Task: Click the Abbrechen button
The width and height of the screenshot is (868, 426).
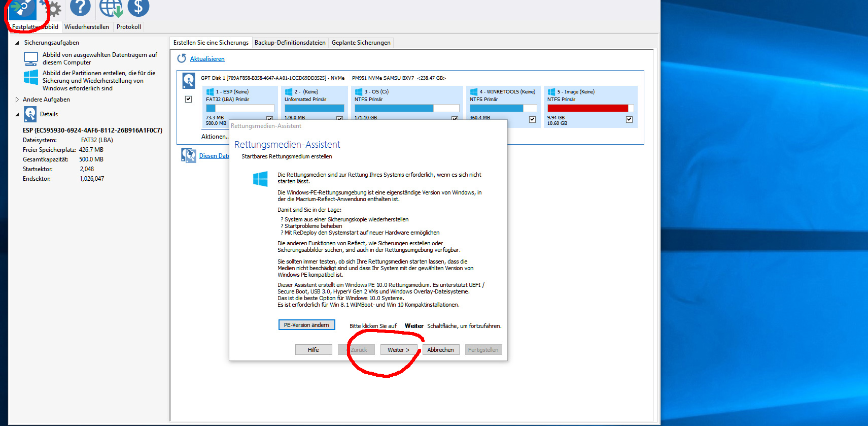Action: (x=441, y=350)
